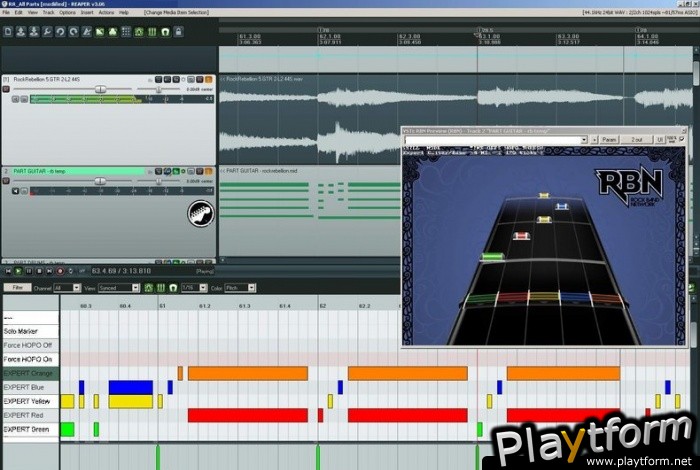Open the Insert menu
The image size is (700, 470).
(x=87, y=12)
